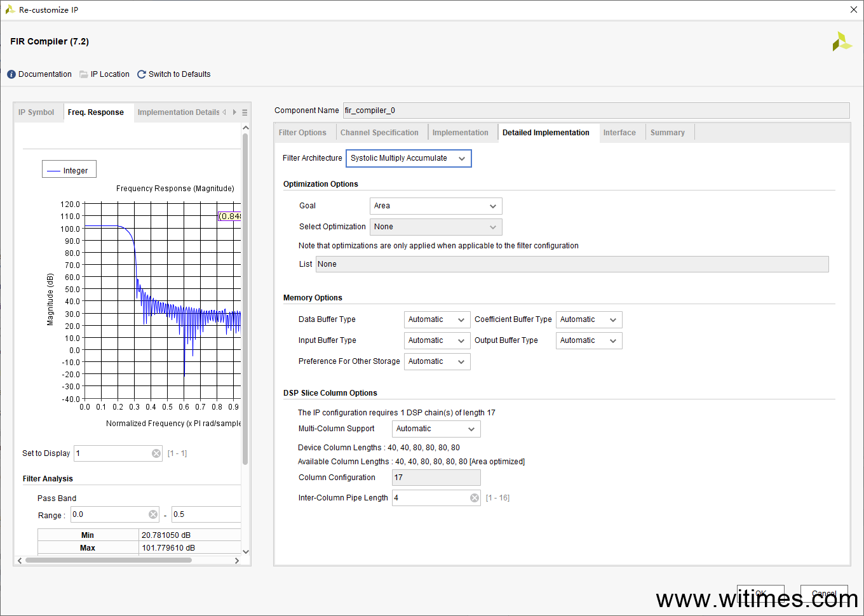Click the pass band range end field 0.5
The width and height of the screenshot is (864, 616).
coord(206,514)
